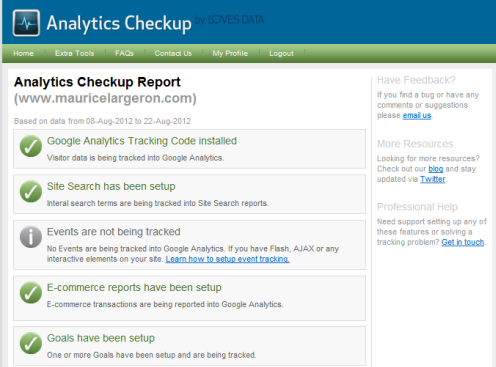Click 'Goals have been setup' title
The height and width of the screenshot is (367, 496).
tap(101, 338)
